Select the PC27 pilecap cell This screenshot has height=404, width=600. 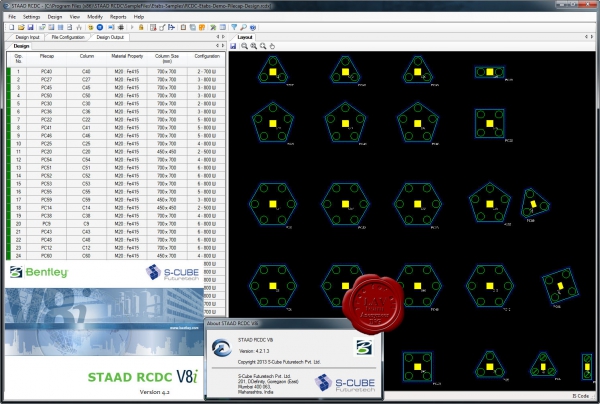46,80
